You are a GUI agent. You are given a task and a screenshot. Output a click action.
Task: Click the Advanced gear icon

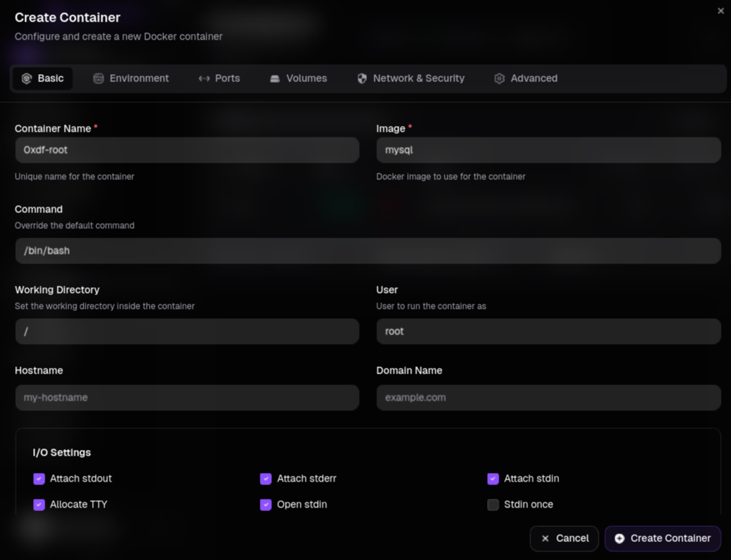tap(499, 78)
